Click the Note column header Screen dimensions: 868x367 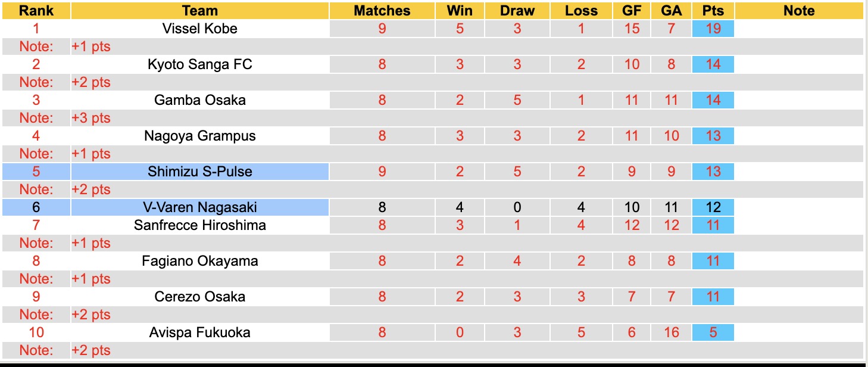(799, 11)
